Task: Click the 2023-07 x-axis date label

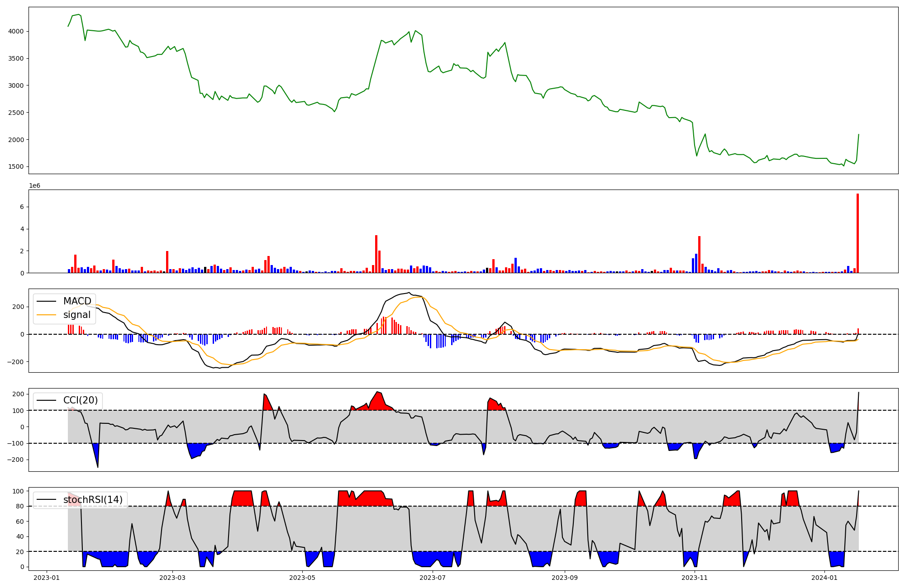Action: coord(433,578)
